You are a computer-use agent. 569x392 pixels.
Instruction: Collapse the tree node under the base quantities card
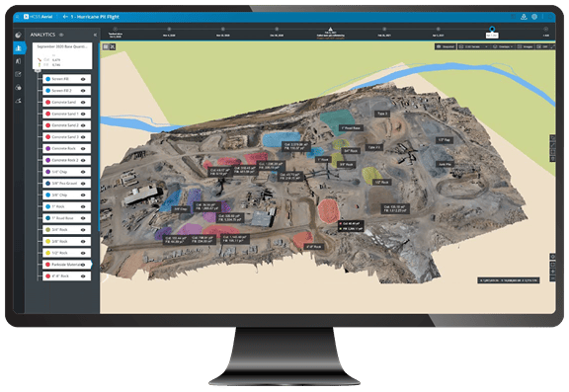coord(38,70)
